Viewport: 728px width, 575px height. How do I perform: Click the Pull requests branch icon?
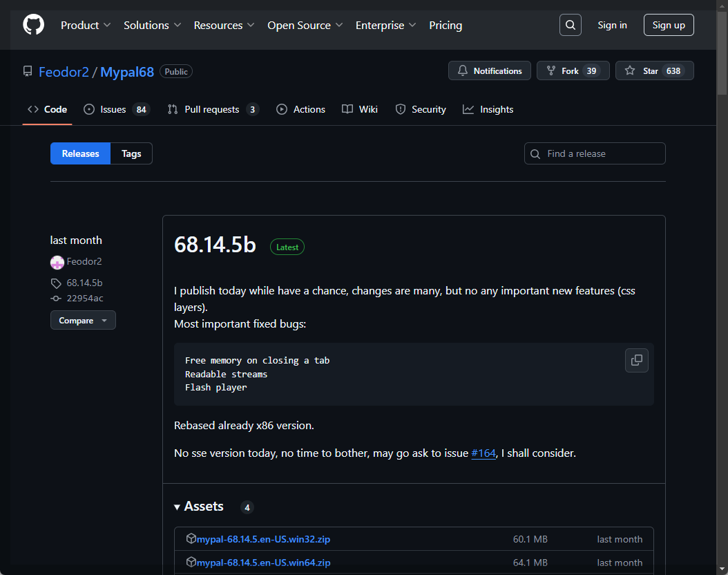click(x=173, y=110)
